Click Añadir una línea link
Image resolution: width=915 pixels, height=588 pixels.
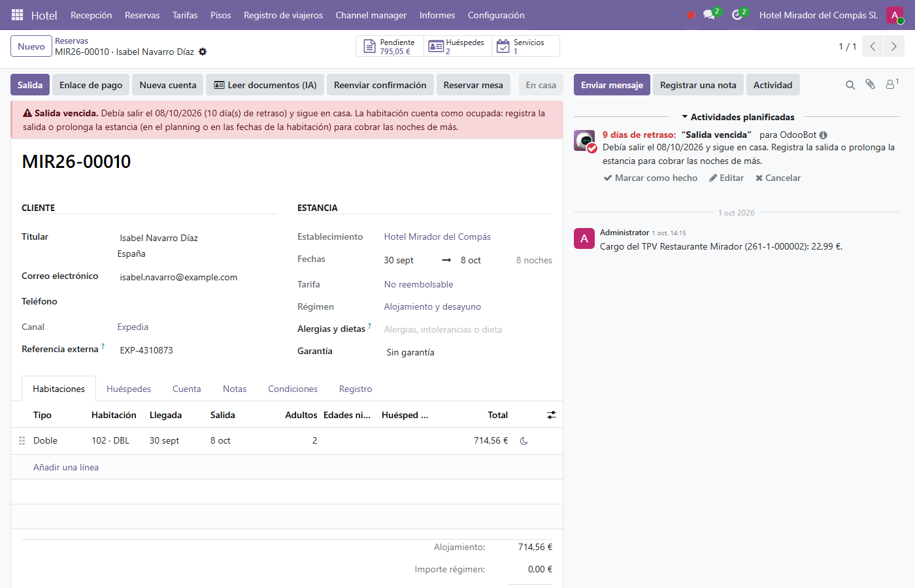(x=66, y=467)
